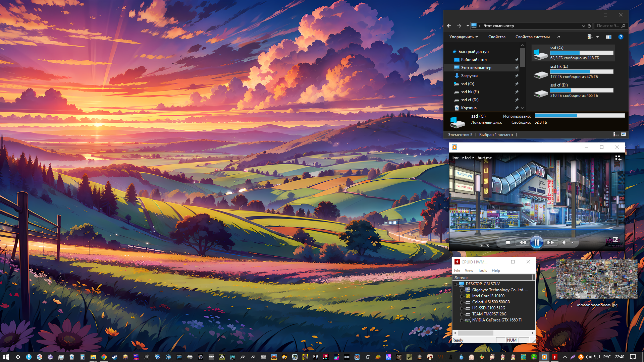Select the ssd (C:) drive tile

573,53
